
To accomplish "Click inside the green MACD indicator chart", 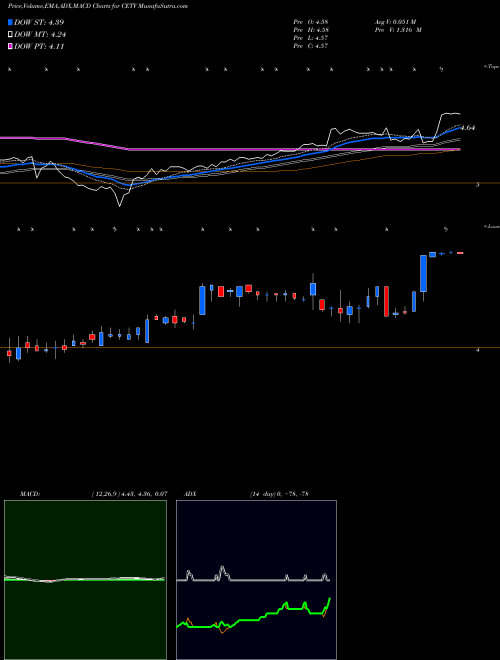I will [x=85, y=580].
